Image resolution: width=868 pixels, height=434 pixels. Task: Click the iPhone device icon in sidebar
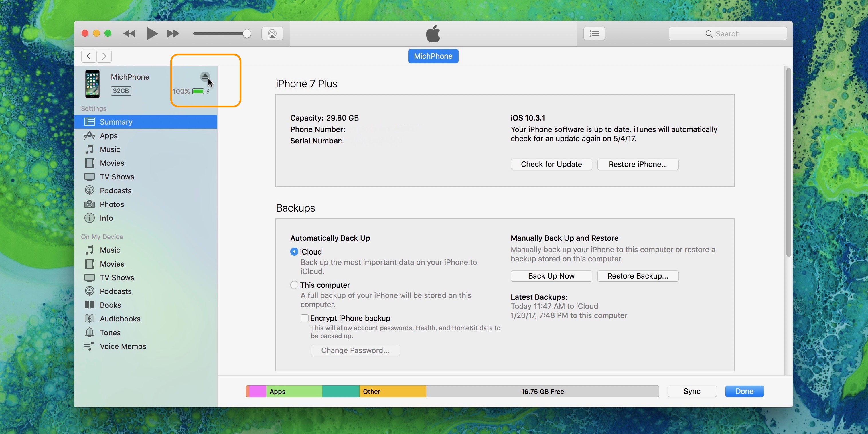[91, 83]
